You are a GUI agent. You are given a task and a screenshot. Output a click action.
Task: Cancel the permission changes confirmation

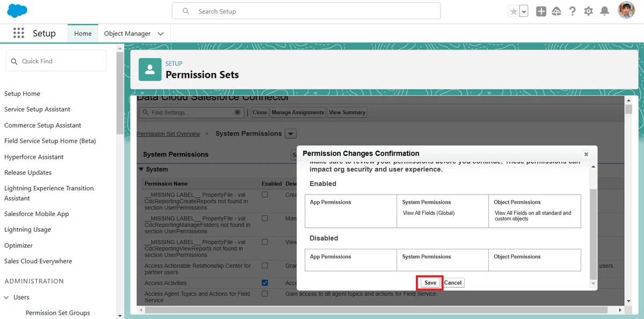coord(453,283)
